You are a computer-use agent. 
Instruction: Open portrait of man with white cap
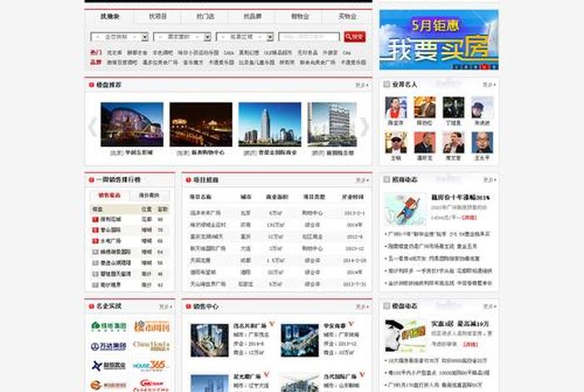tap(395, 143)
